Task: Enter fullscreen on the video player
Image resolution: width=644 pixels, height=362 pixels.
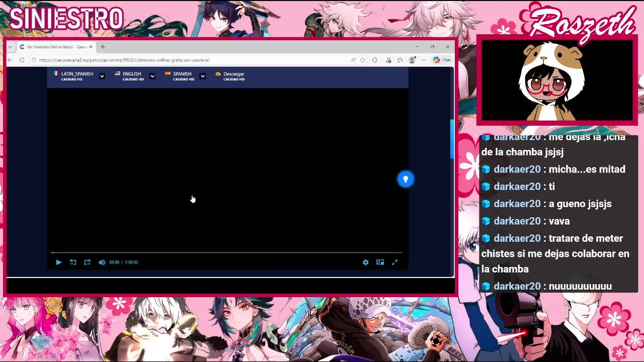Action: [x=395, y=262]
